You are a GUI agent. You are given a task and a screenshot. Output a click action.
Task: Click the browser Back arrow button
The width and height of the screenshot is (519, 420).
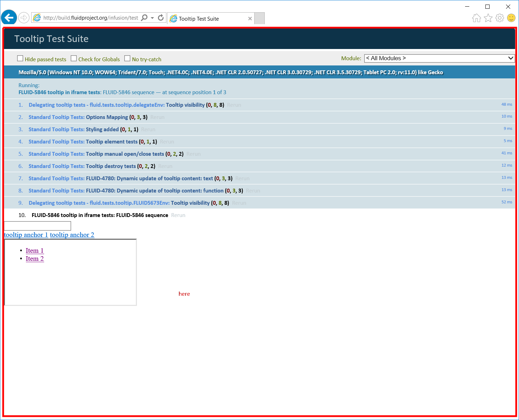9,17
